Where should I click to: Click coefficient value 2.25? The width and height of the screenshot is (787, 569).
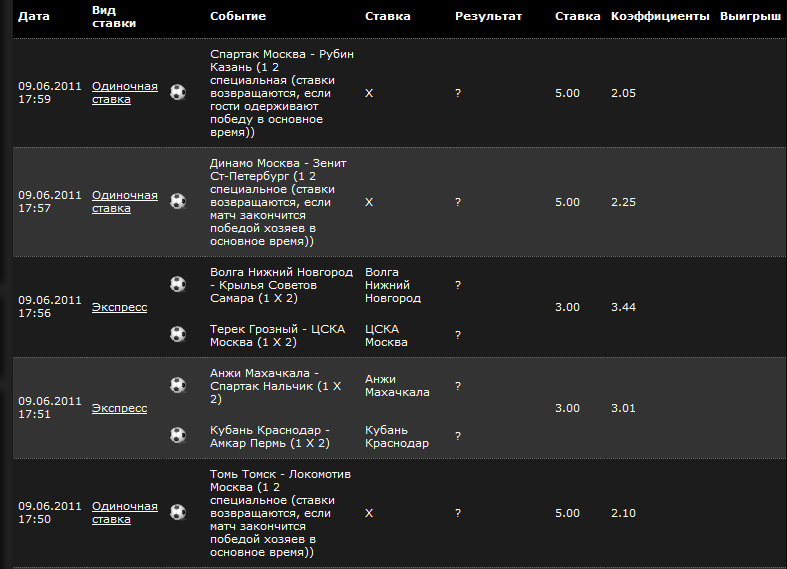click(x=623, y=202)
